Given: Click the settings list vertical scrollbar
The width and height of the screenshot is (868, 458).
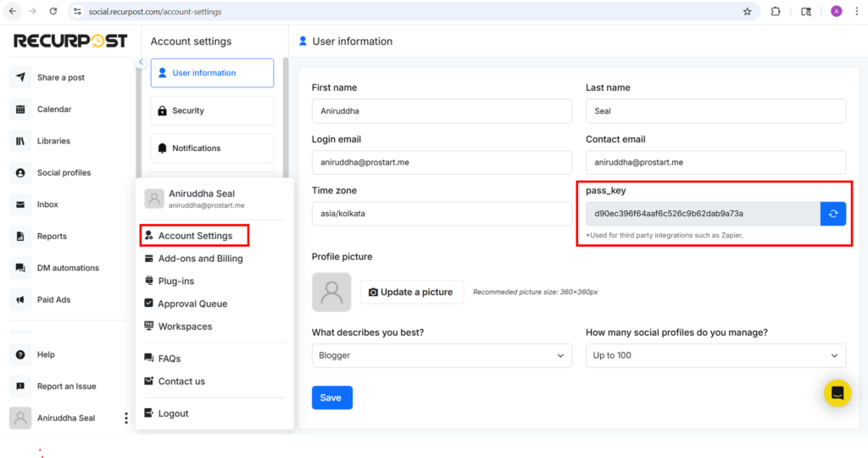Looking at the screenshot, I should point(286,117).
